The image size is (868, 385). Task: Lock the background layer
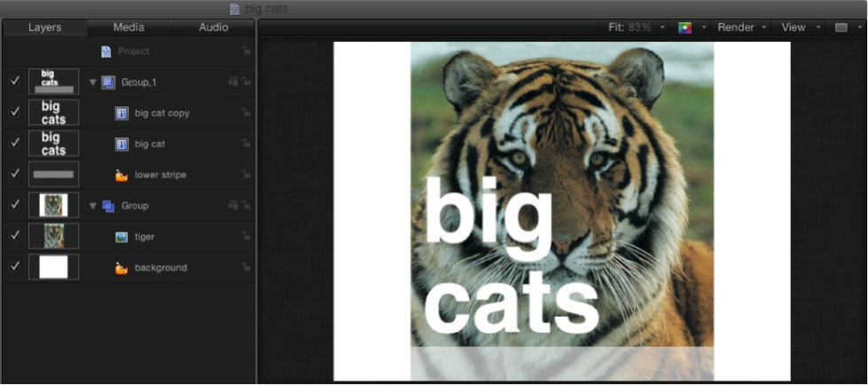246,267
